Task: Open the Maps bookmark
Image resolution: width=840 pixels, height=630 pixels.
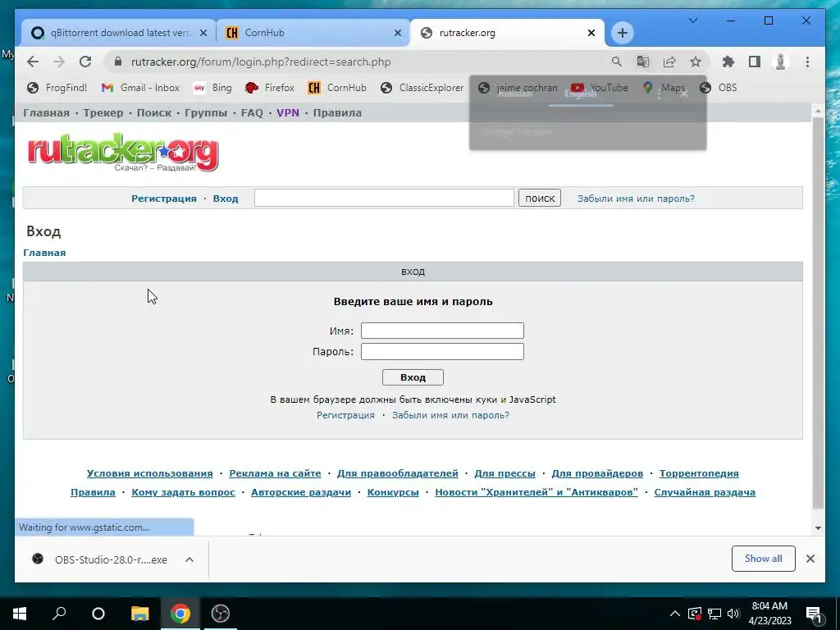Action: (x=664, y=88)
